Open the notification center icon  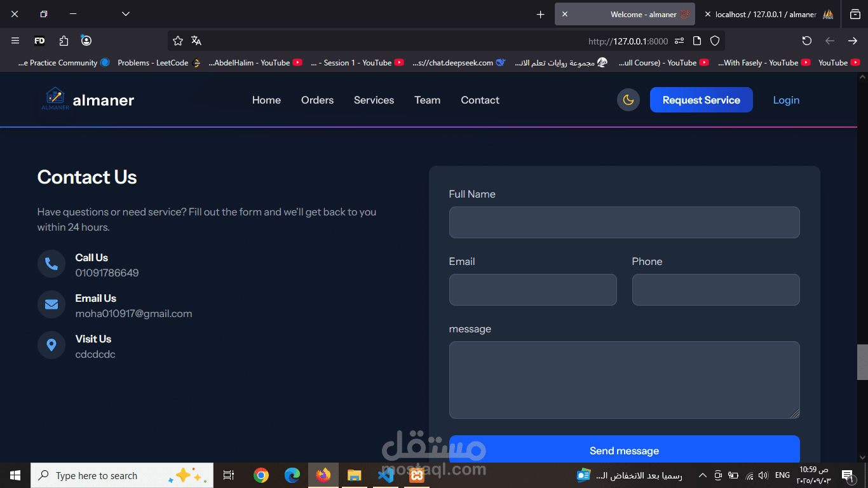847,475
